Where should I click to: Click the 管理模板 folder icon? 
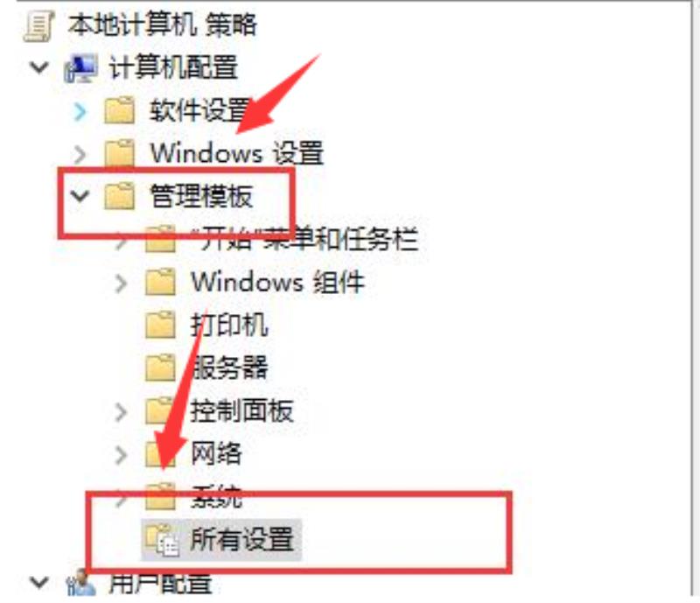click(119, 195)
